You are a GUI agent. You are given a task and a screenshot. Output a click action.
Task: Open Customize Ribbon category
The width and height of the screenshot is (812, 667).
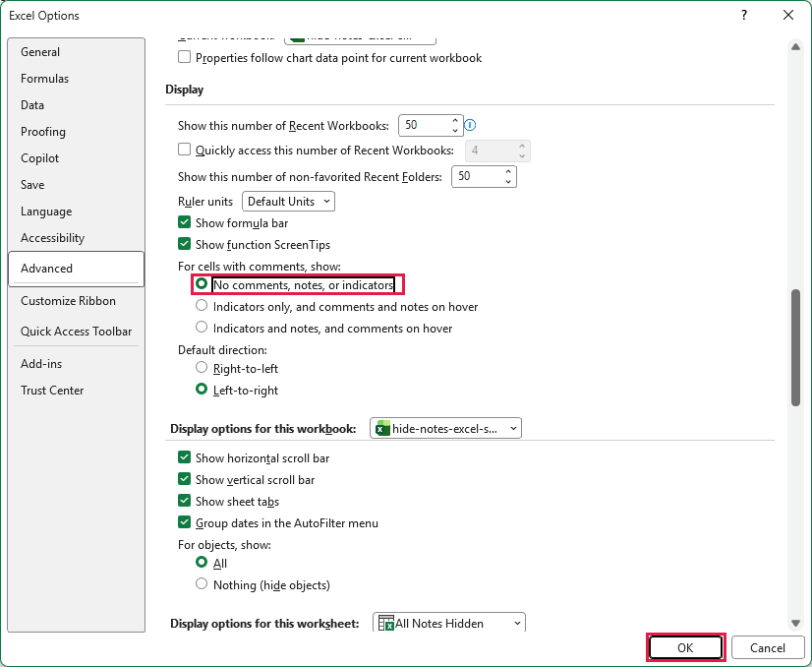(76, 301)
